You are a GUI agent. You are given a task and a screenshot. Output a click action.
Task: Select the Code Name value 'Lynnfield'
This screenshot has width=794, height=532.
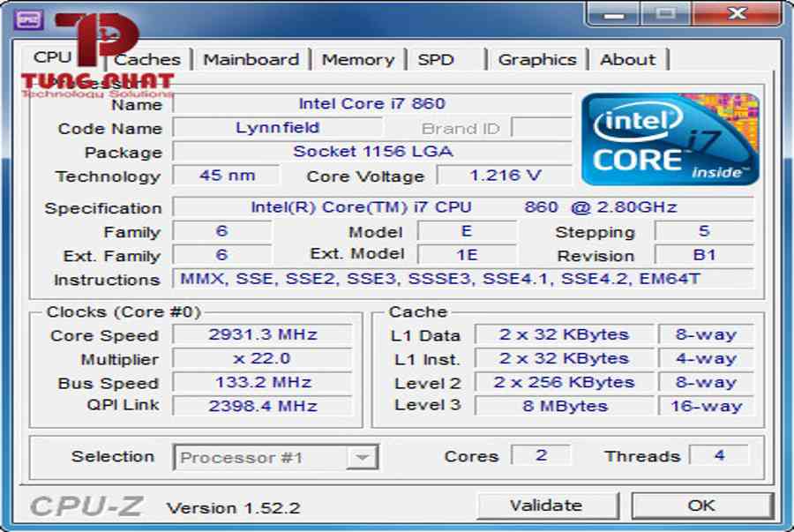point(278,128)
